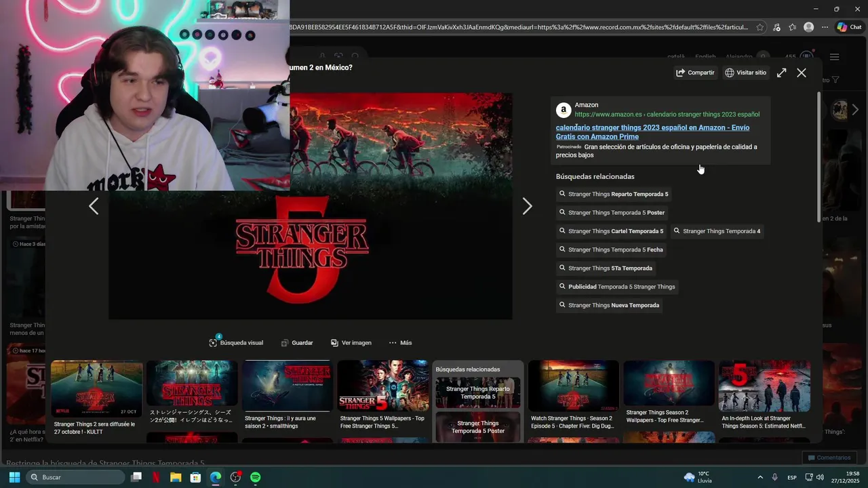Open the Amazon calendario stranger things ad link
Screen dimensions: 868x488
[652, 132]
